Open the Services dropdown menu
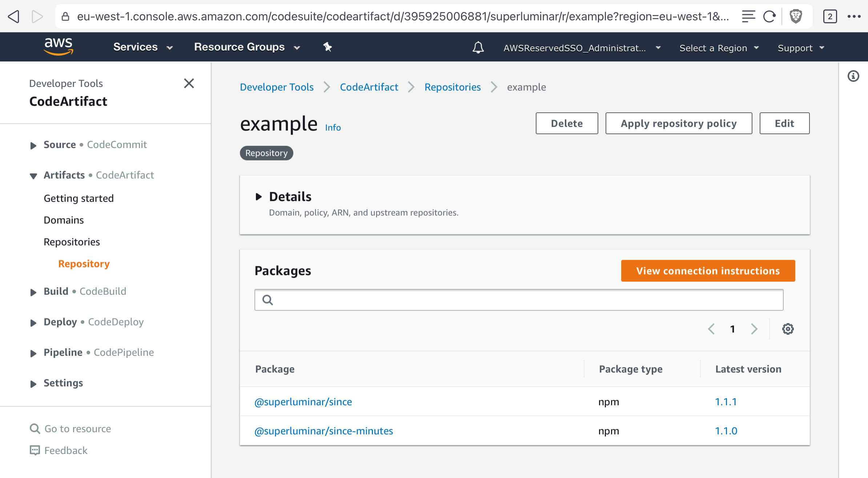 tap(142, 47)
